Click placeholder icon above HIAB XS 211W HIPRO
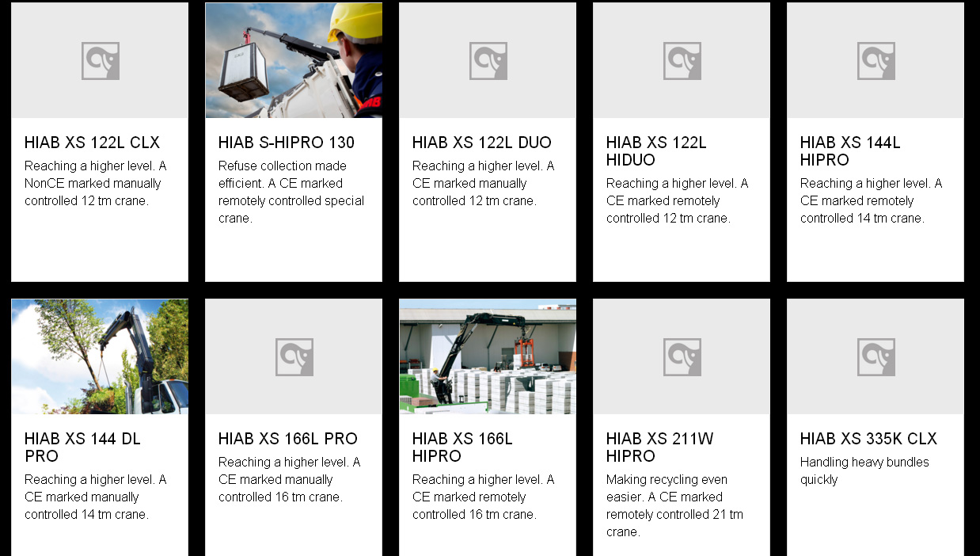The height and width of the screenshot is (556, 980). [682, 357]
